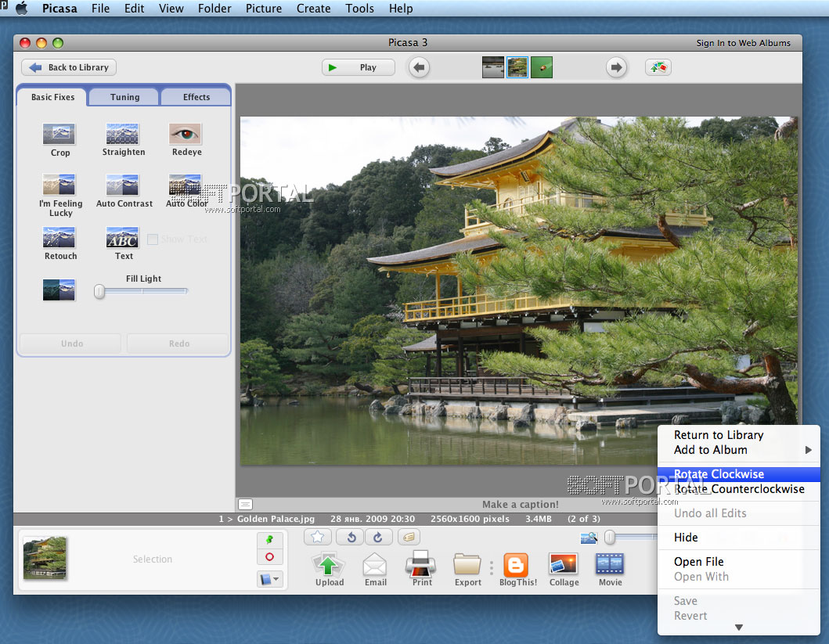Select the Crop tool
Image resolution: width=829 pixels, height=644 pixels.
coord(59,135)
